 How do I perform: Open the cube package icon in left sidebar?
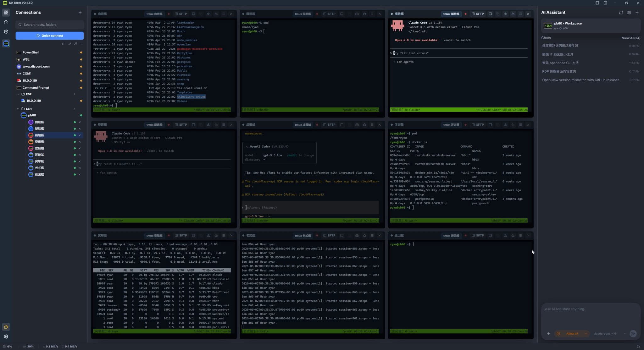(x=6, y=32)
